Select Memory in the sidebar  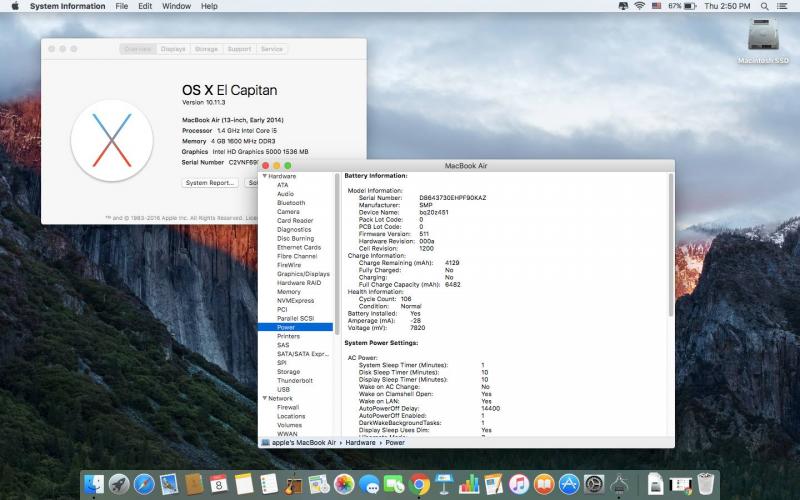288,291
